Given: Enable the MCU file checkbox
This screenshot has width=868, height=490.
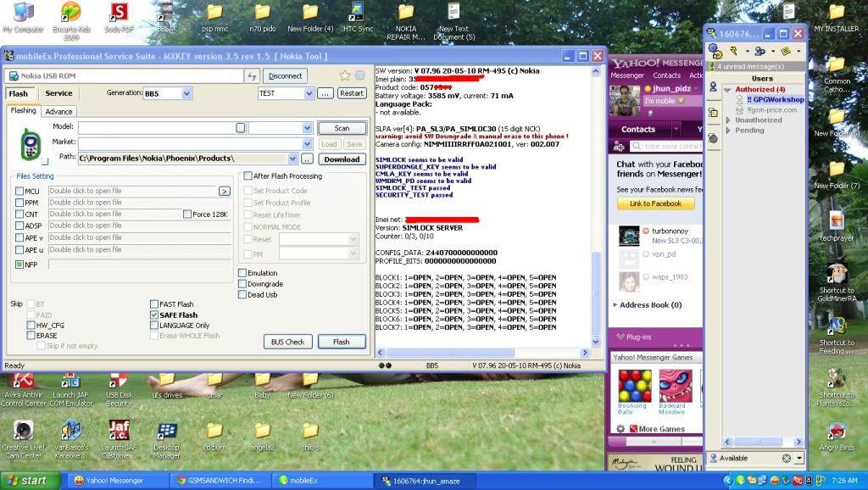Looking at the screenshot, I should tap(19, 191).
